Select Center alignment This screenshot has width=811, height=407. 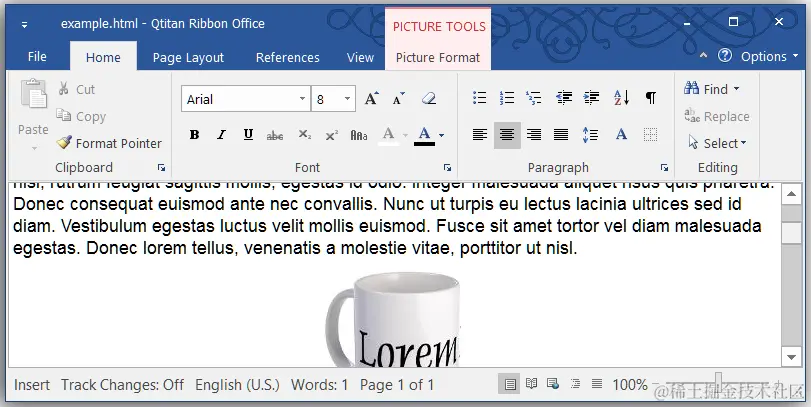(507, 135)
